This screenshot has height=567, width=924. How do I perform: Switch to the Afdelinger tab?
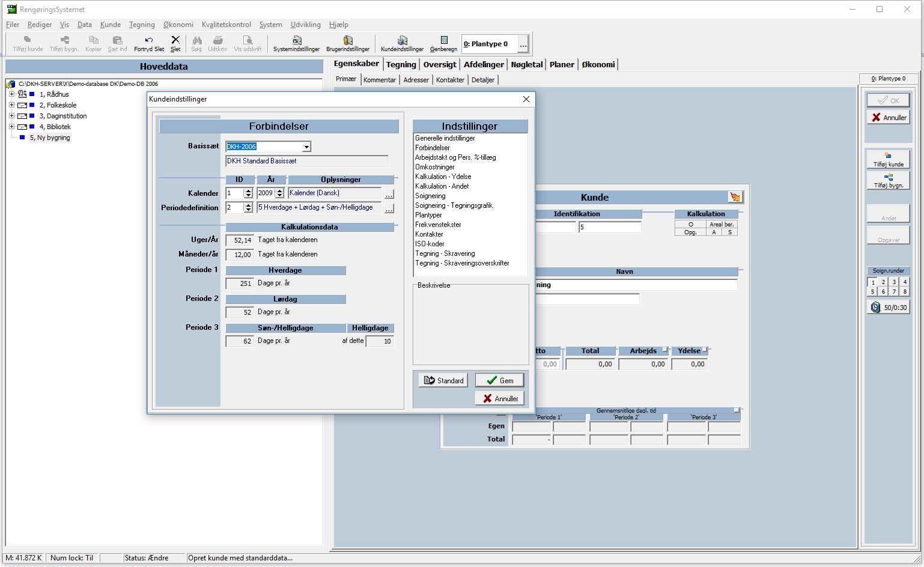click(x=484, y=64)
